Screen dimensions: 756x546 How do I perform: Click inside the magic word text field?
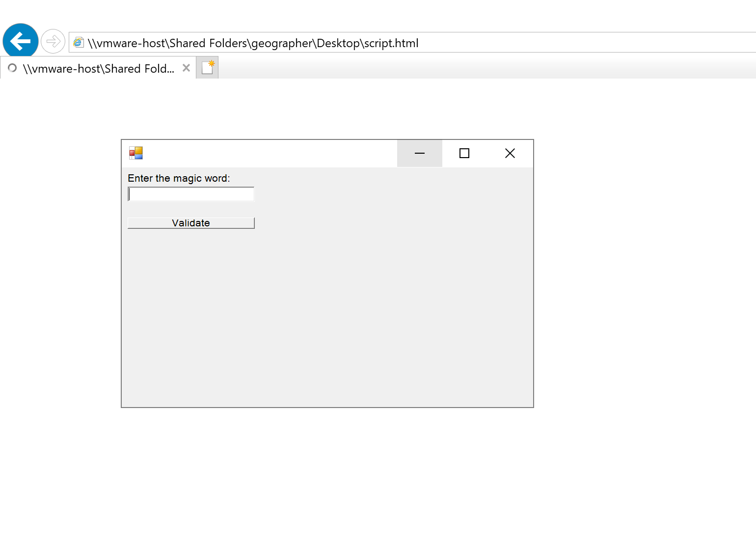point(190,194)
